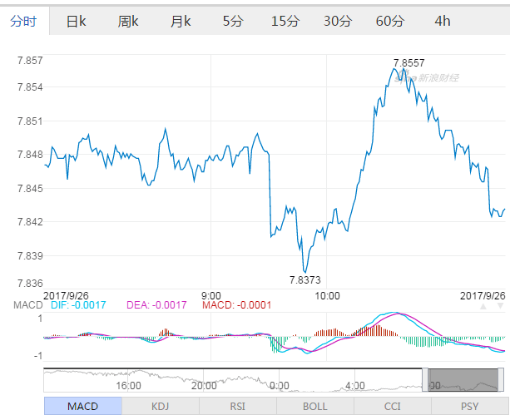Click the 7.8373 low price label

click(x=305, y=280)
